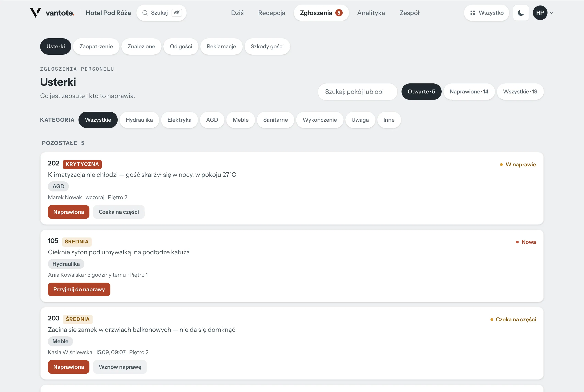Open the global Szukaj search
The width and height of the screenshot is (584, 392).
[161, 13]
